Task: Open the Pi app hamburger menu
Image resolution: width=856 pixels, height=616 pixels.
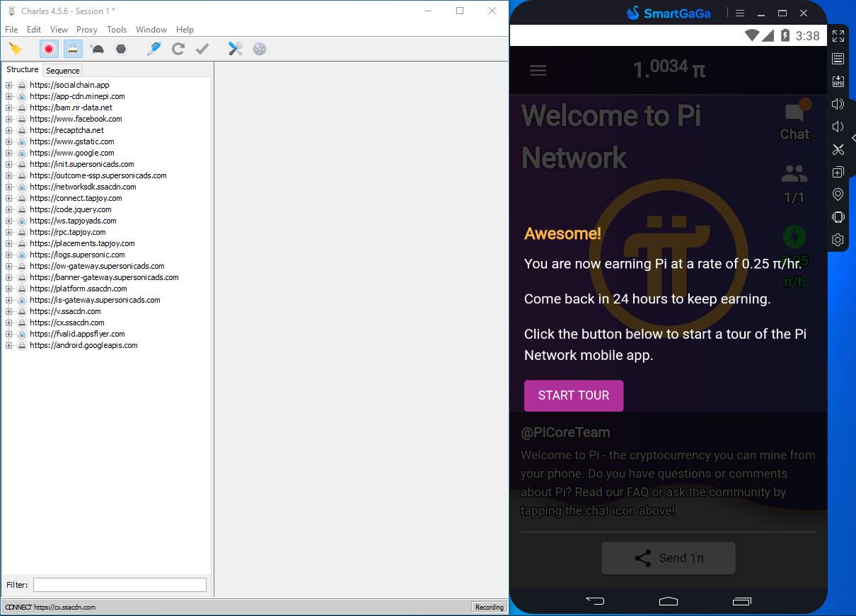Action: (538, 71)
